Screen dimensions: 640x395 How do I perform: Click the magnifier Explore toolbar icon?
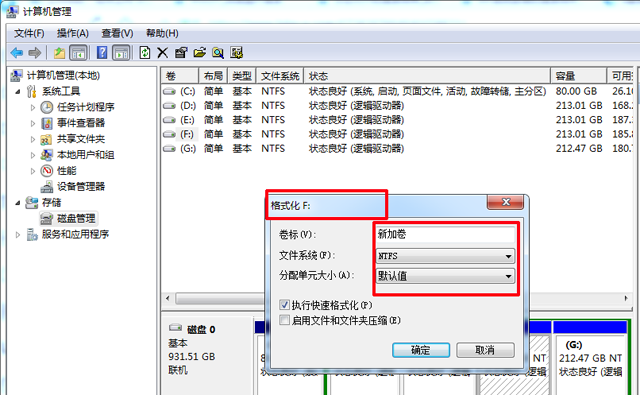[218, 53]
